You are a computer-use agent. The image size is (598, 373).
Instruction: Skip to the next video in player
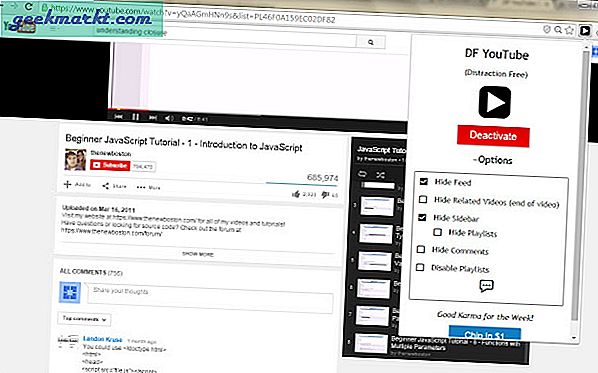point(153,117)
